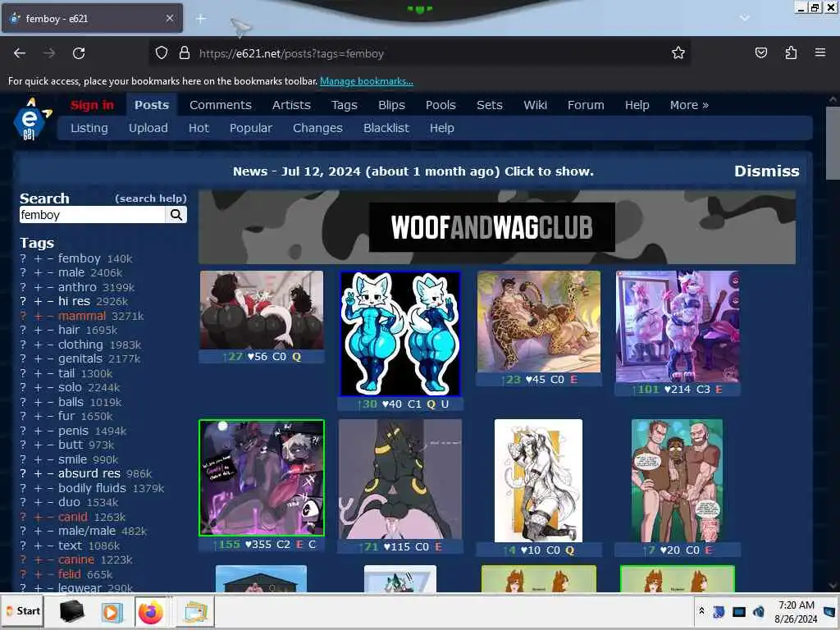Click the page vertical scrollbar thumb
The height and width of the screenshot is (630, 840).
tap(833, 143)
